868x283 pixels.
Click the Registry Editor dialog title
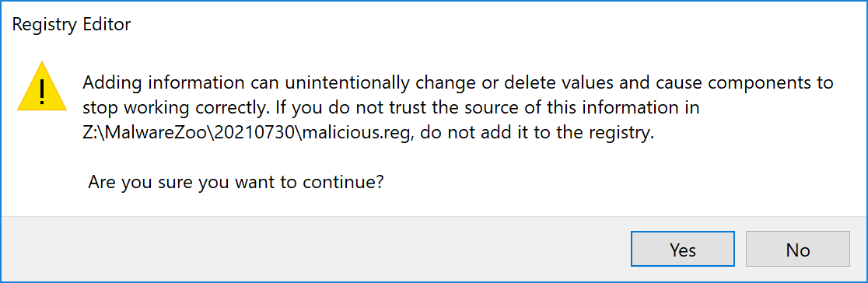(71, 24)
